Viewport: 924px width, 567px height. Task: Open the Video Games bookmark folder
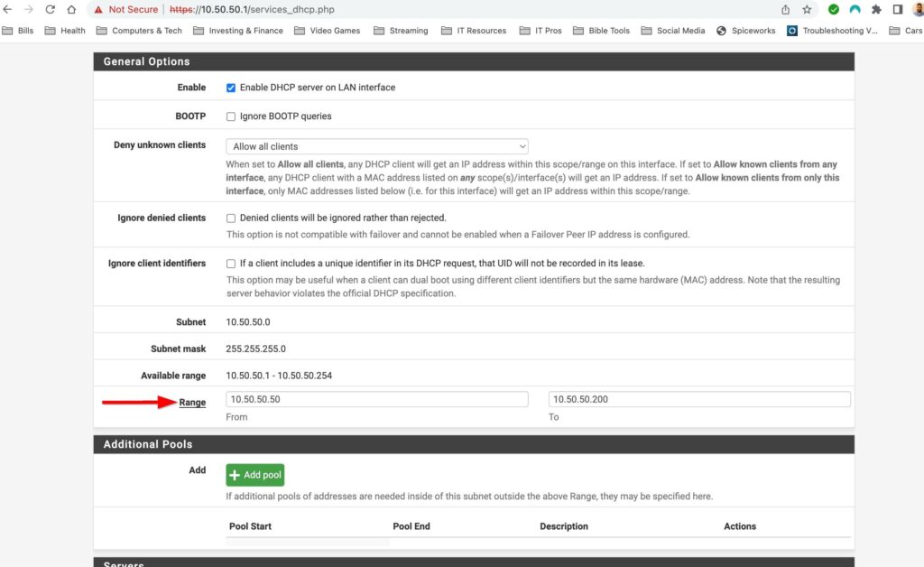coord(327,31)
